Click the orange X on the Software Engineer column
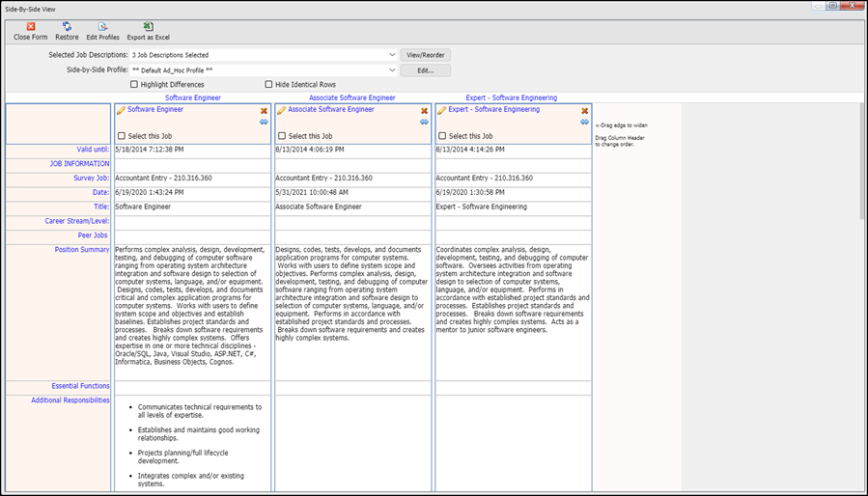Screen dimensions: 868x496 point(264,111)
